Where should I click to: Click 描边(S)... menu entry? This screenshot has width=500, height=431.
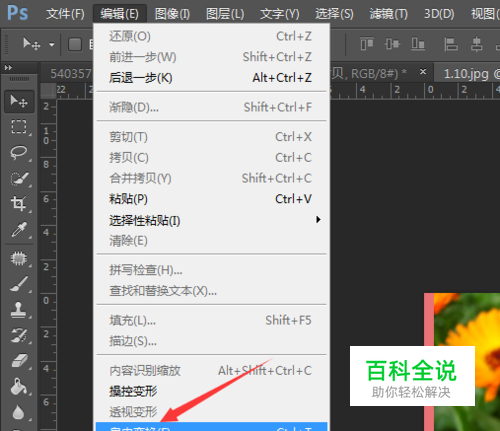point(211,341)
